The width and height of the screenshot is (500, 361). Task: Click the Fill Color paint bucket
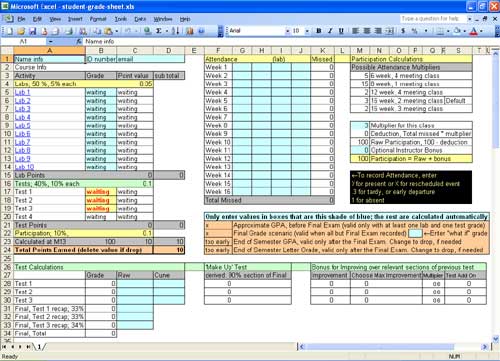click(457, 31)
